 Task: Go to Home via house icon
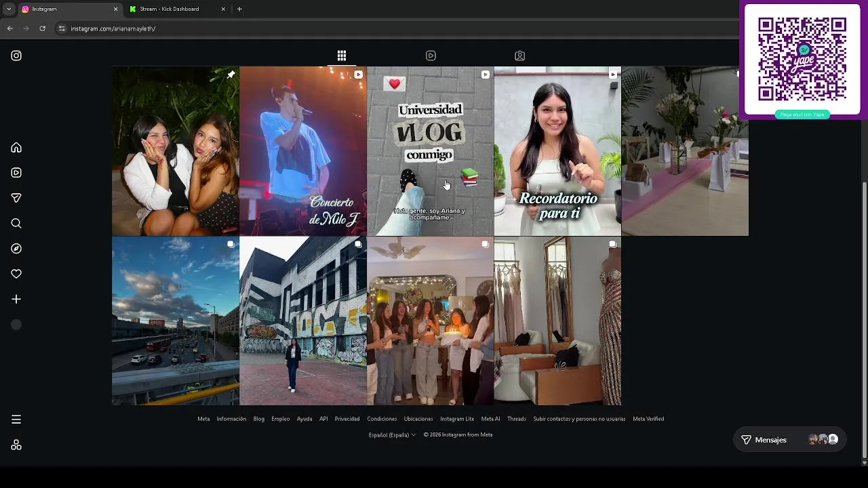pyautogui.click(x=16, y=148)
